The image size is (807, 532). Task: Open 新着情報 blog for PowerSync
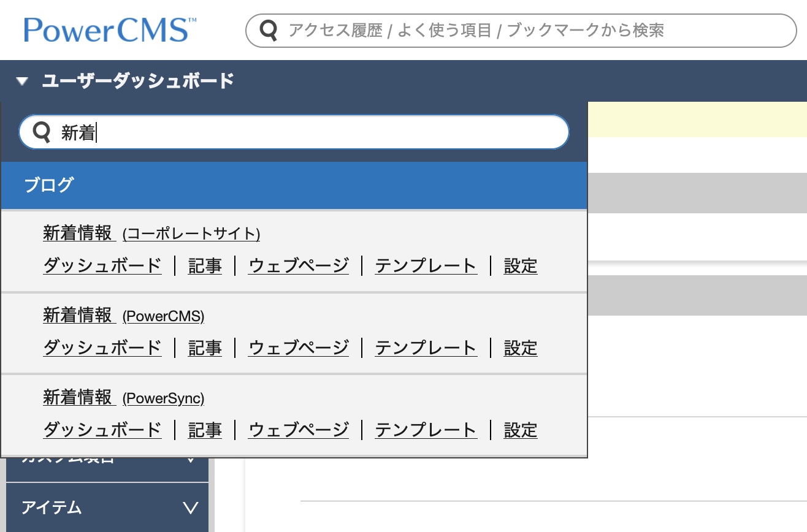coord(78,397)
